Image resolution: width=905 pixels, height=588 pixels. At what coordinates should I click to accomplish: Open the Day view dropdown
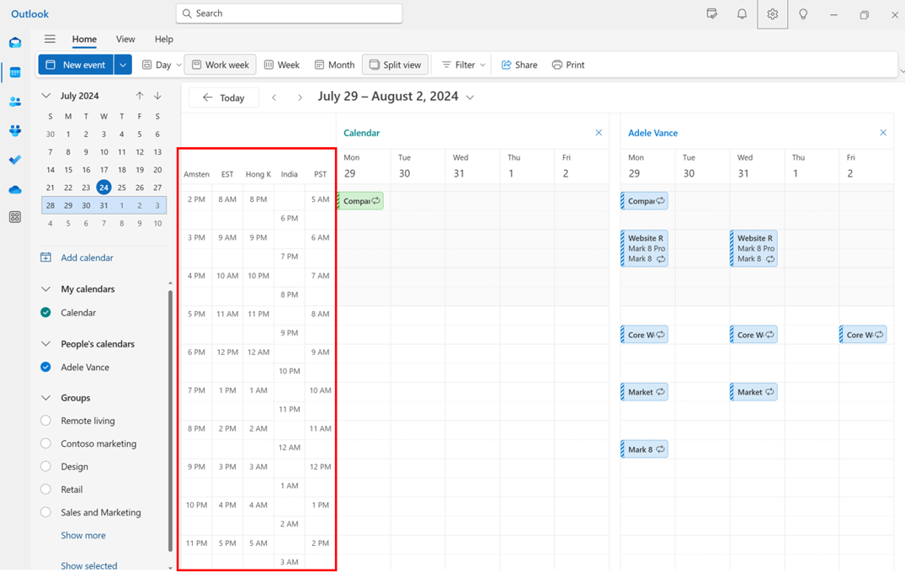tap(178, 64)
